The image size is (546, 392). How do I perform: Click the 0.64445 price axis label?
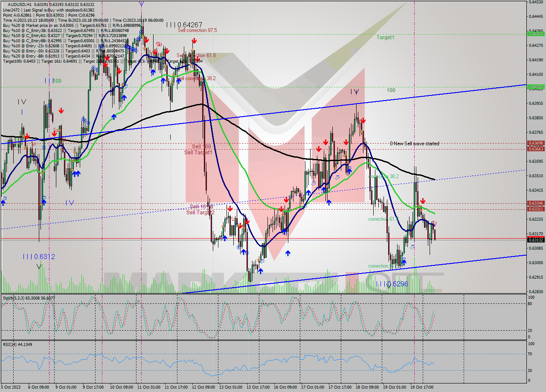click(x=536, y=16)
